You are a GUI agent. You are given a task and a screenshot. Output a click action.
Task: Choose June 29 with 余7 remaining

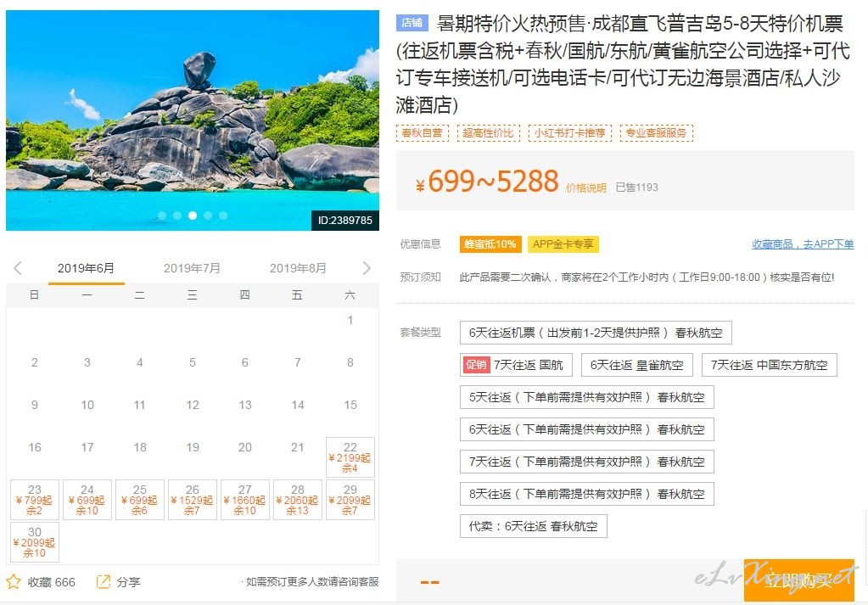tap(350, 500)
